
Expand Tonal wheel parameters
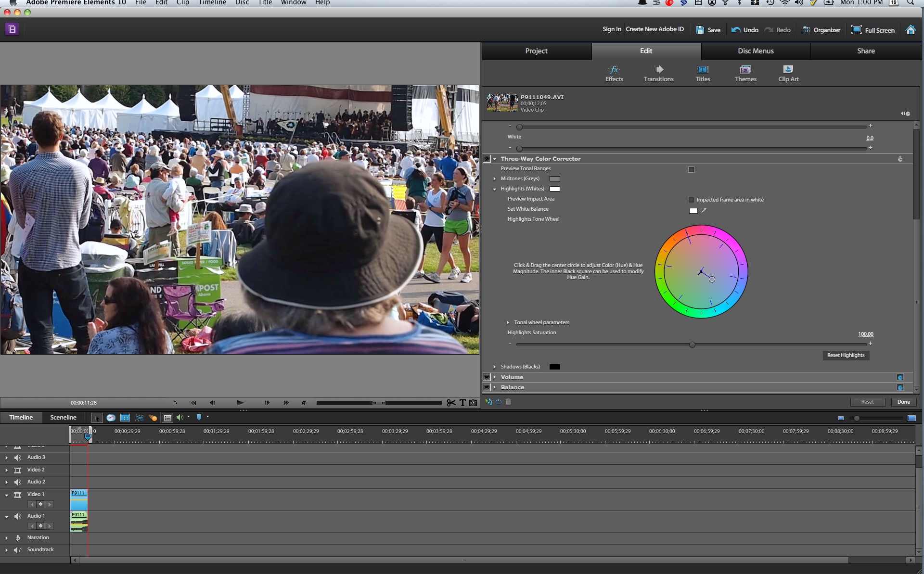click(508, 322)
